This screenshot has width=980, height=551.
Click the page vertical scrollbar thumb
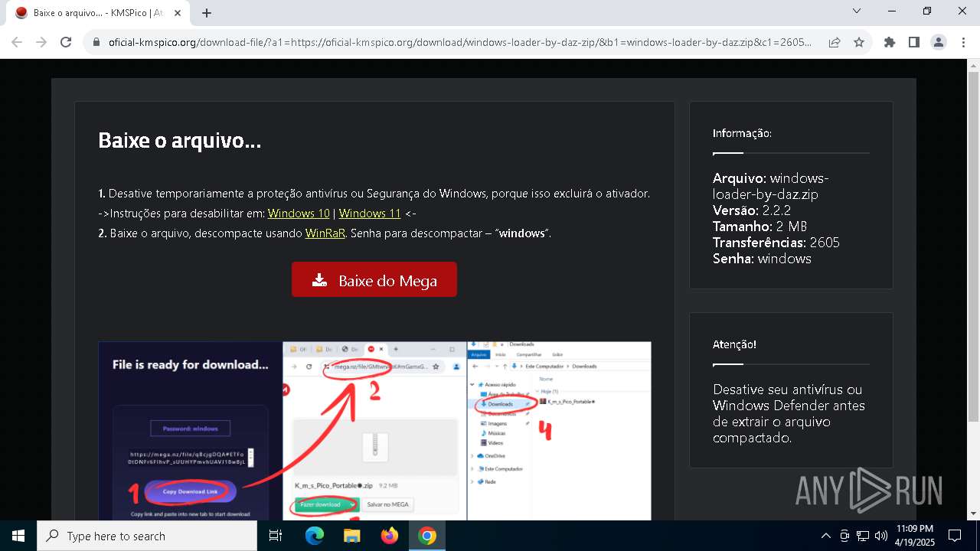coord(973,245)
